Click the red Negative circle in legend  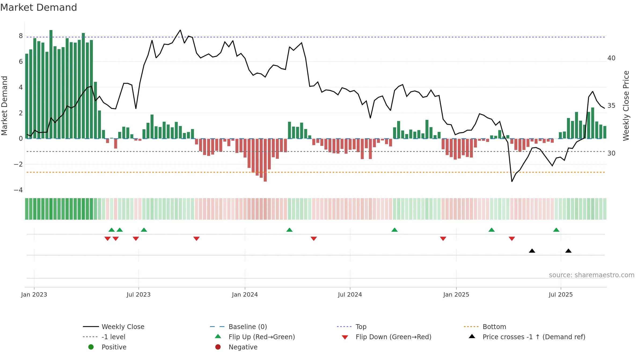218,347
